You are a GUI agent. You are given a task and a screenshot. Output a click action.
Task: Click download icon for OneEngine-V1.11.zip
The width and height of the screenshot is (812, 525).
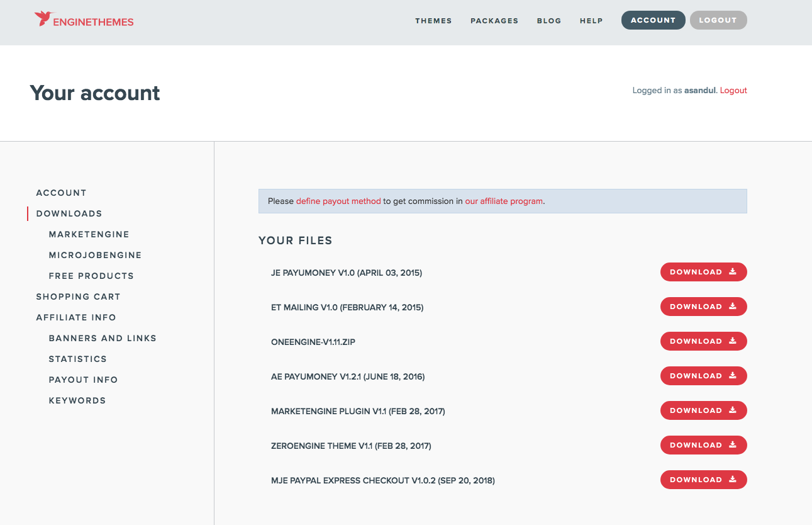coord(733,341)
